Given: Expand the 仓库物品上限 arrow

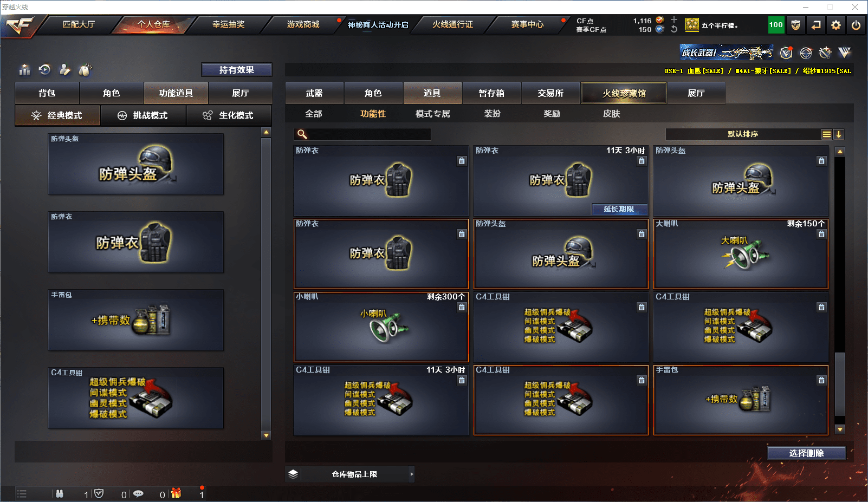Looking at the screenshot, I should click(412, 474).
